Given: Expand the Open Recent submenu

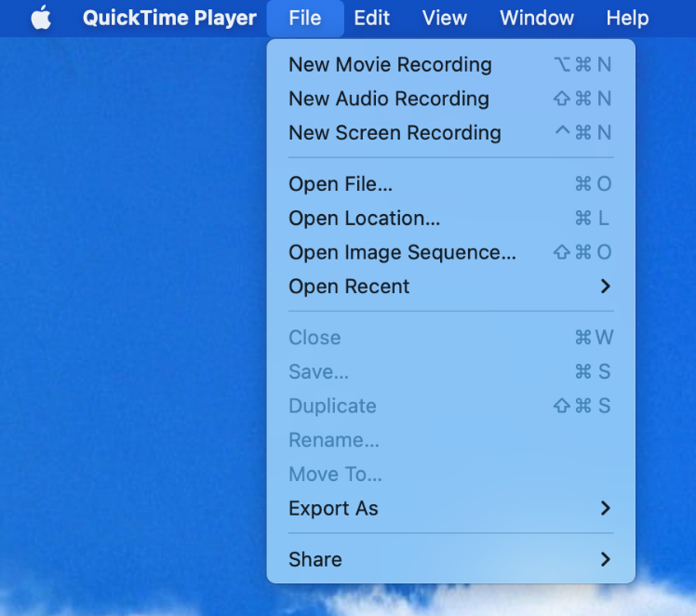Looking at the screenshot, I should 450,287.
